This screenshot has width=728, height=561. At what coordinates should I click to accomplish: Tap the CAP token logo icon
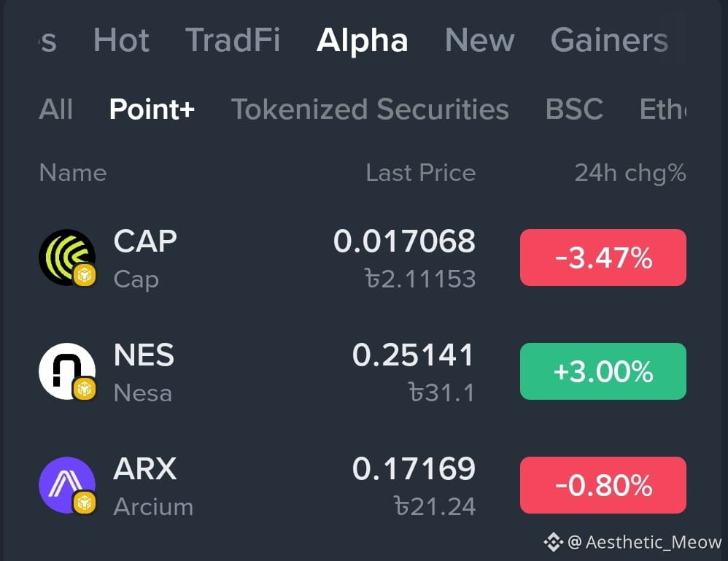pos(67,258)
